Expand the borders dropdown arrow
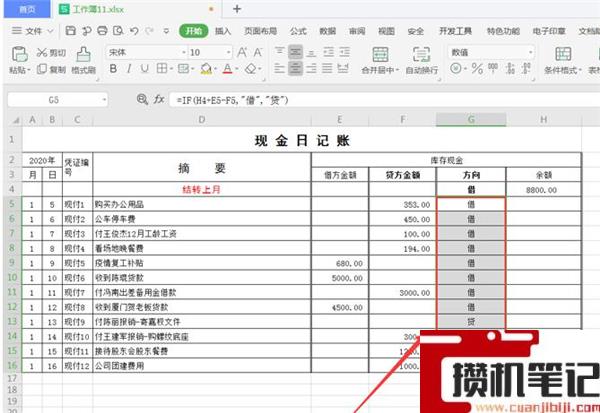This screenshot has width=600, height=413. (171, 69)
